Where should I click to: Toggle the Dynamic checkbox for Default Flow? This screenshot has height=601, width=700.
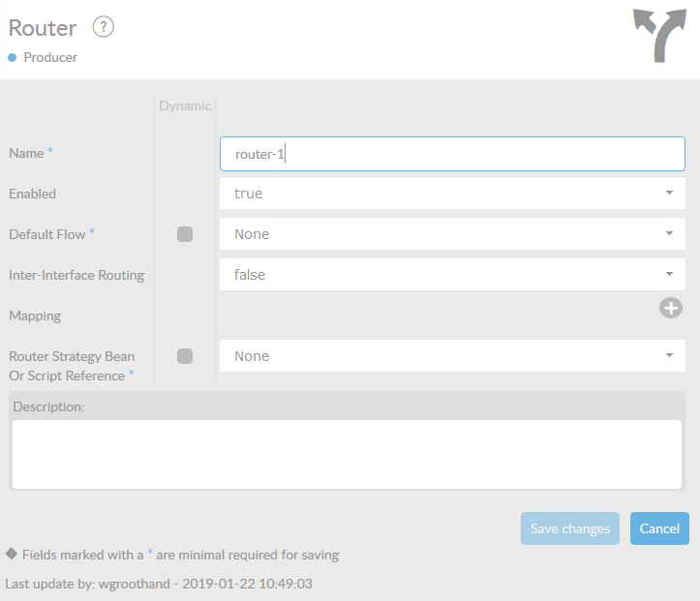coord(185,234)
